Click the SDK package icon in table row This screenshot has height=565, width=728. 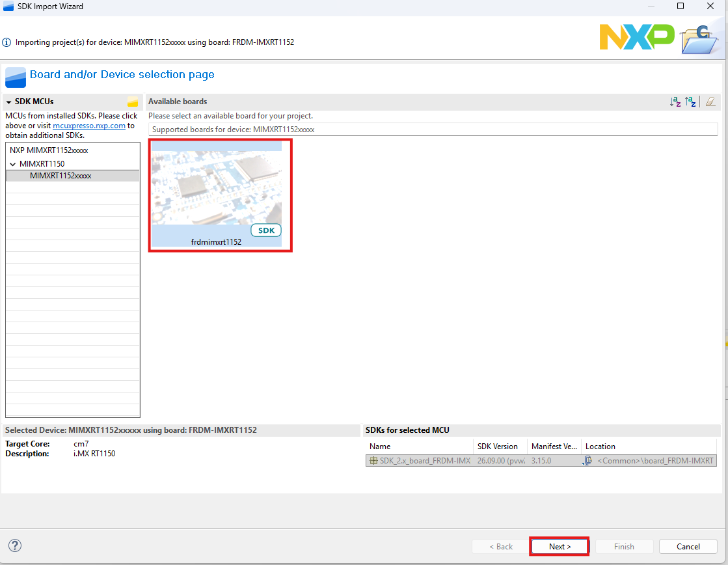[373, 460]
